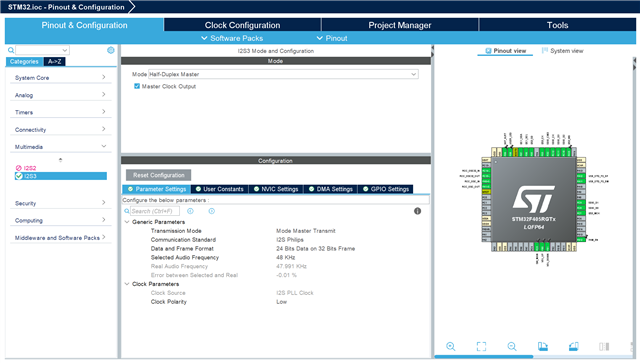Expand the Connectivity category

(x=60, y=129)
